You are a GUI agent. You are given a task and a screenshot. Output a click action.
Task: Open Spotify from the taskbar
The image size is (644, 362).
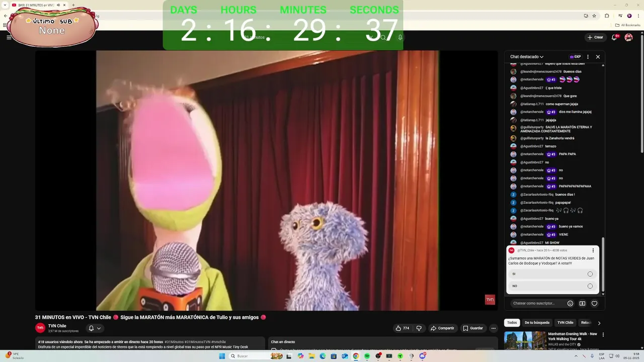[367, 356]
